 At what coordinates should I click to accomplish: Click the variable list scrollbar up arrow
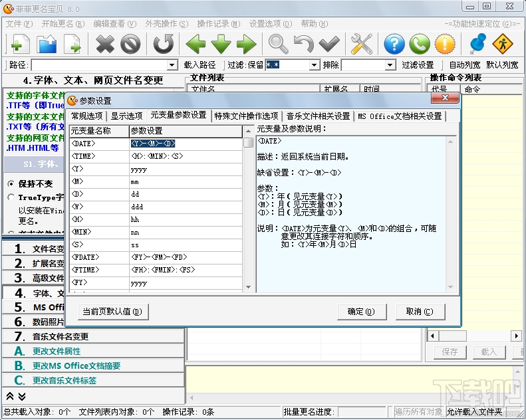pyautogui.click(x=248, y=131)
